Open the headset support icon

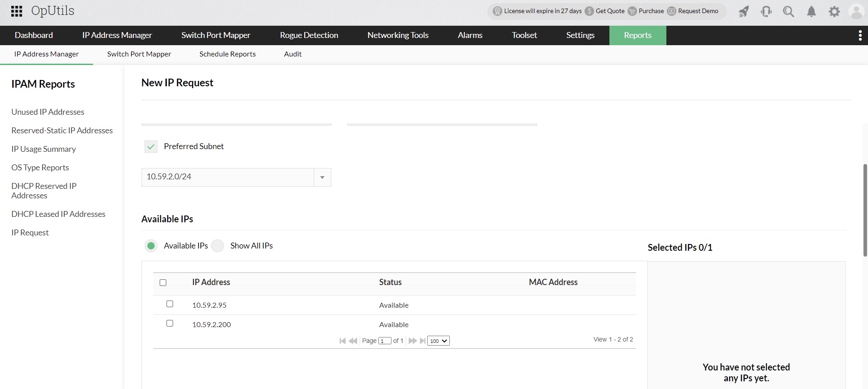click(x=766, y=11)
